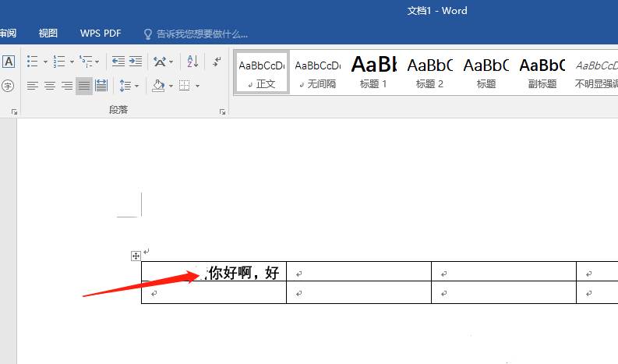
Task: Click the borders icon
Action: tap(185, 86)
